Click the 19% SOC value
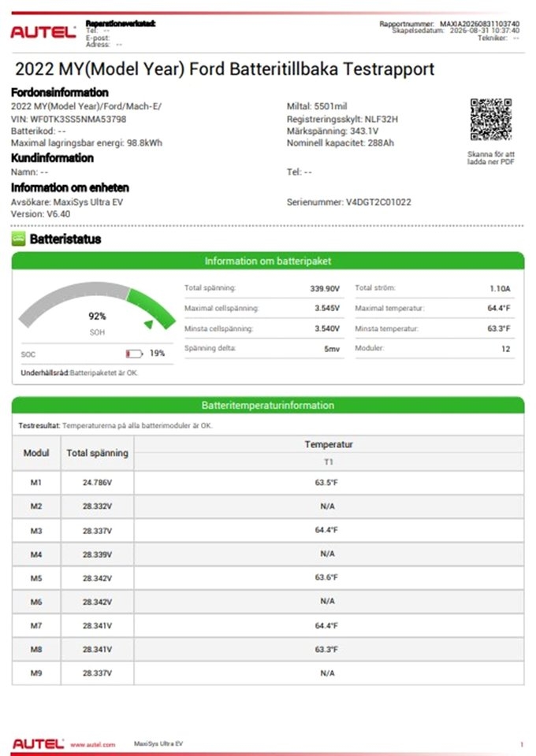Viewport: 536px width, 756px height. [x=158, y=354]
